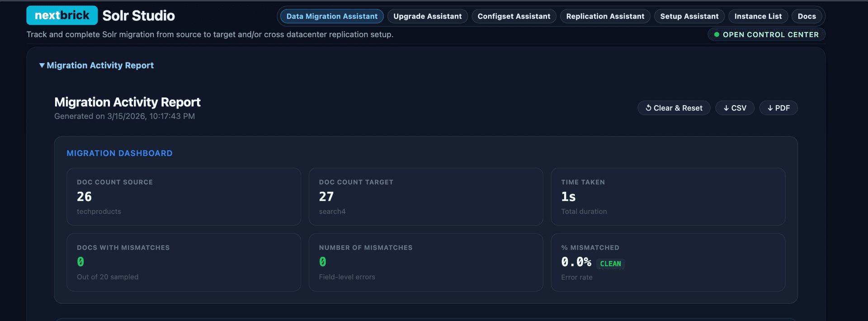
Task: Select the Doc Count Target value 27
Action: (x=326, y=197)
